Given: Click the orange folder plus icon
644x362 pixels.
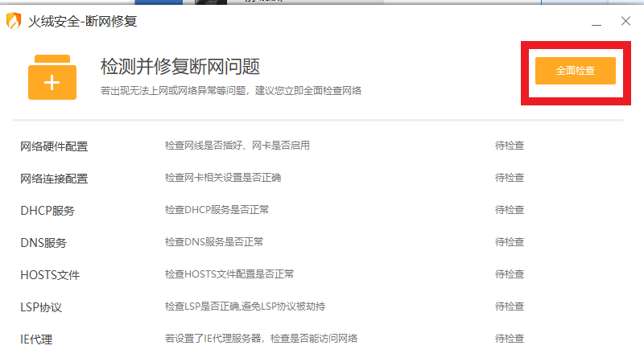Looking at the screenshot, I should (x=52, y=78).
